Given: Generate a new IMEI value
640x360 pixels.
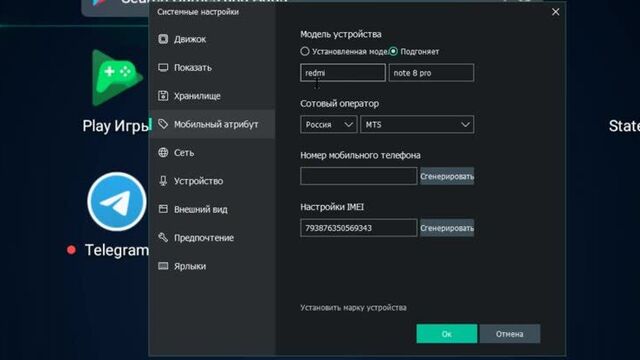Looking at the screenshot, I should tap(447, 228).
